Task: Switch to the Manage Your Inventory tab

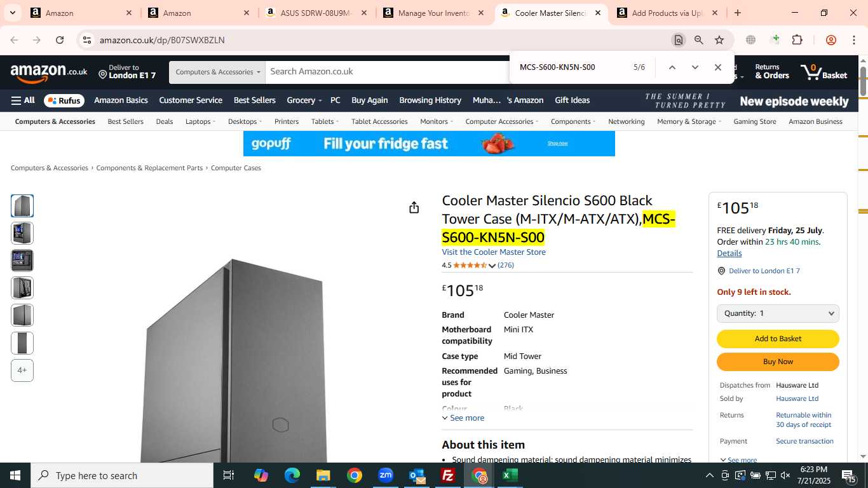Action: [435, 13]
